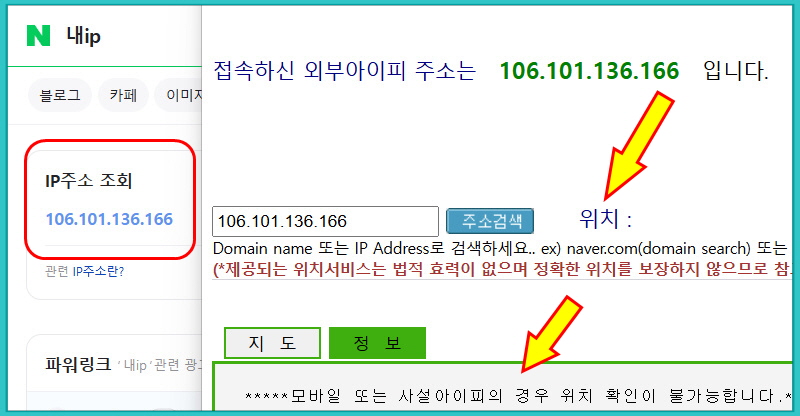The width and height of the screenshot is (800, 416).
Task: Click the 주소검색 button
Action: tap(490, 221)
